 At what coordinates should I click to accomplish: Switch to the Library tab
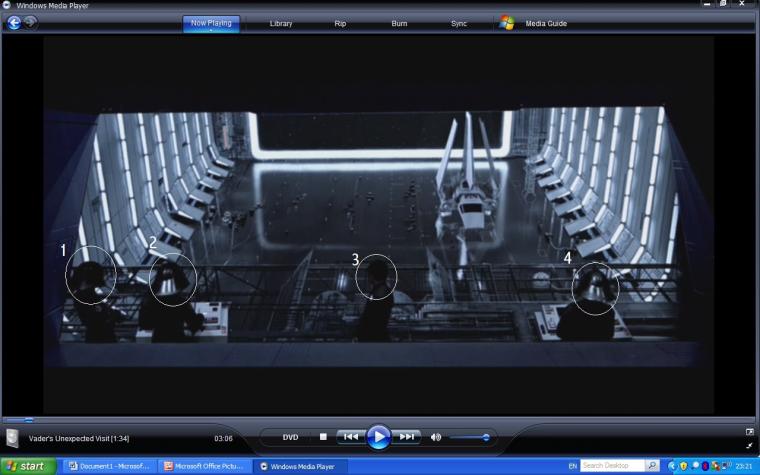coord(281,23)
